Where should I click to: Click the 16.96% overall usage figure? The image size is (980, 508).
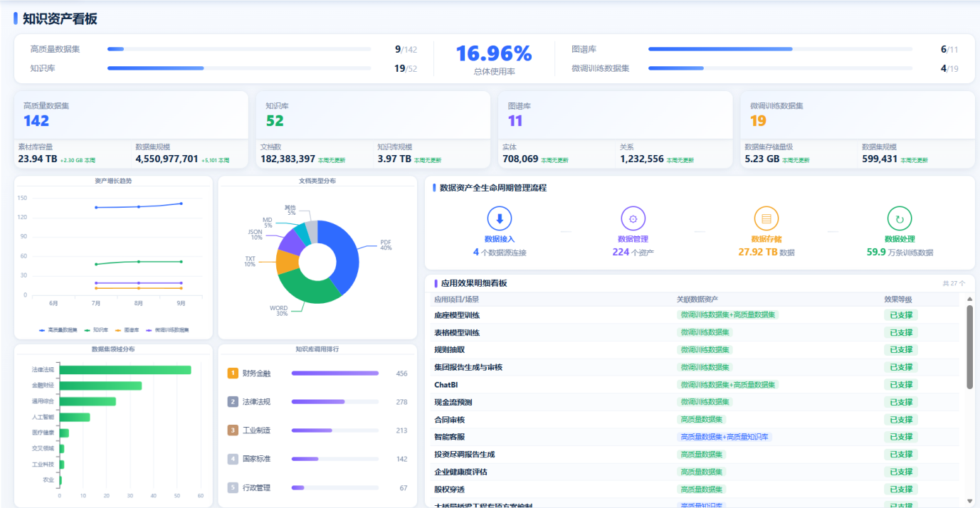pos(494,53)
